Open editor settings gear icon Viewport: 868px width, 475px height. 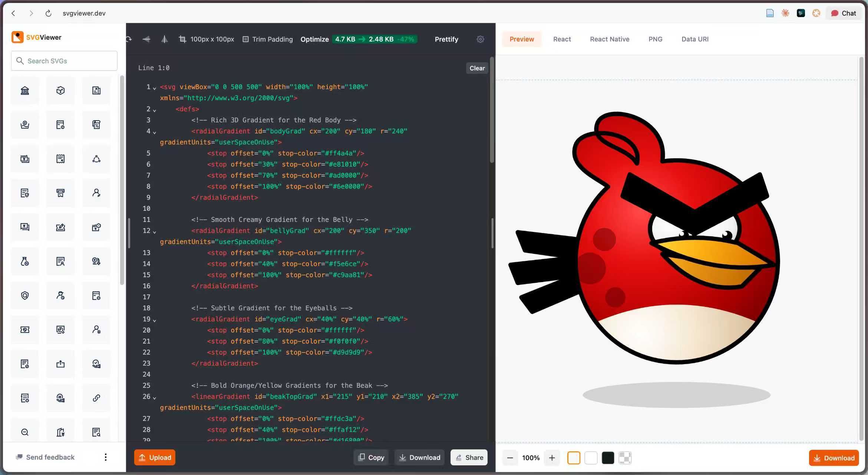click(x=480, y=39)
